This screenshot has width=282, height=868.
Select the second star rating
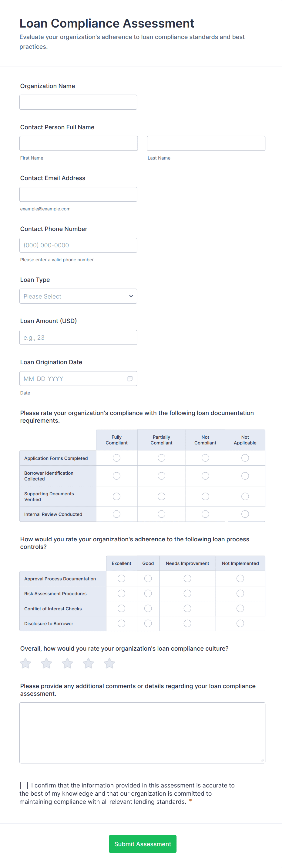(x=47, y=663)
